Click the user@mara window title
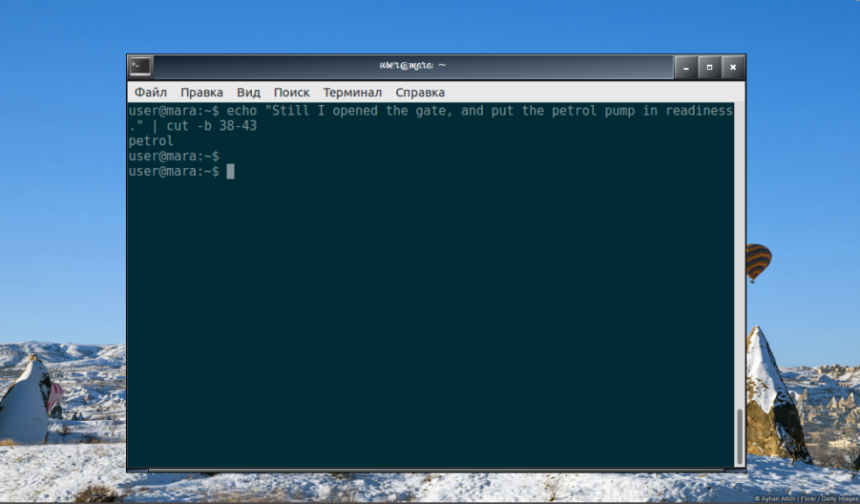Image resolution: width=860 pixels, height=504 pixels. coord(412,66)
